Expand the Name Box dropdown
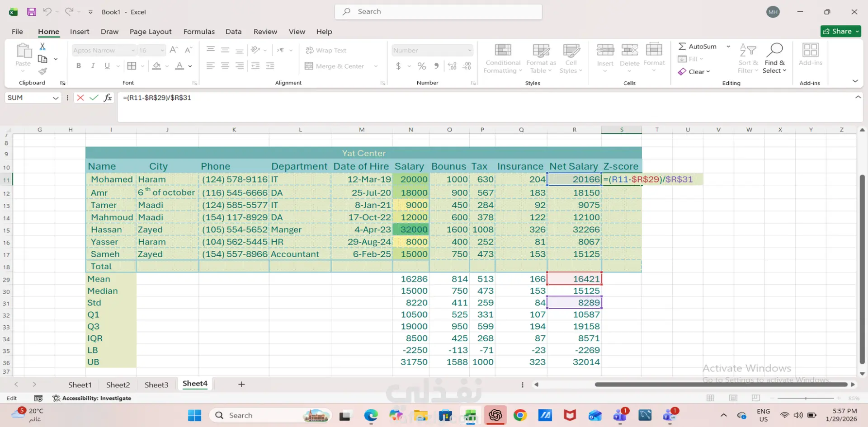Image resolution: width=868 pixels, height=427 pixels. coord(55,98)
